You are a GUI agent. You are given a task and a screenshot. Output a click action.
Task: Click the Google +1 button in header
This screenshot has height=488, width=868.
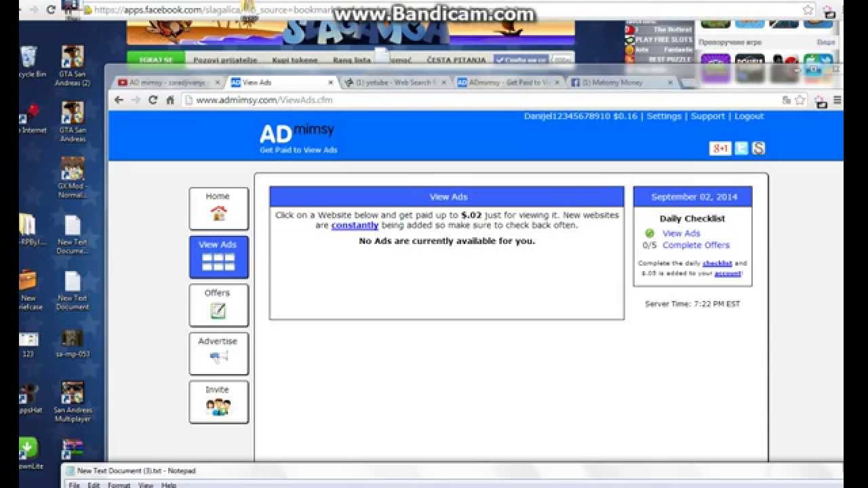tap(720, 148)
